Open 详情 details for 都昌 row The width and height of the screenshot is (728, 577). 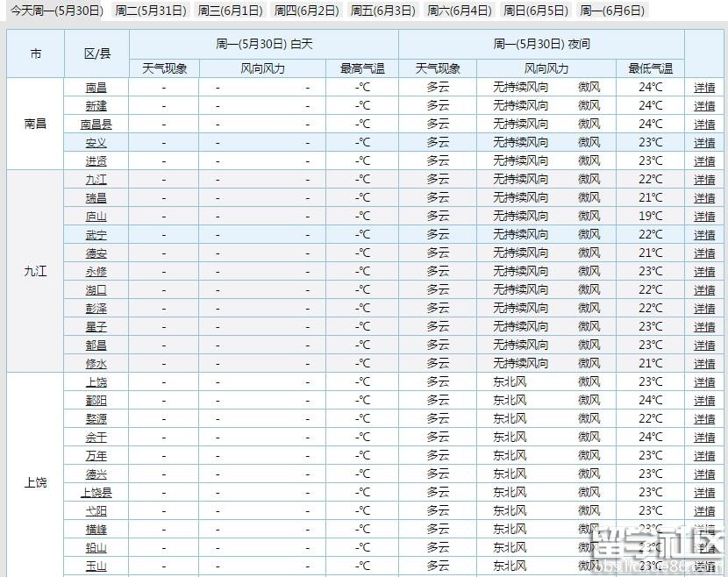[704, 345]
